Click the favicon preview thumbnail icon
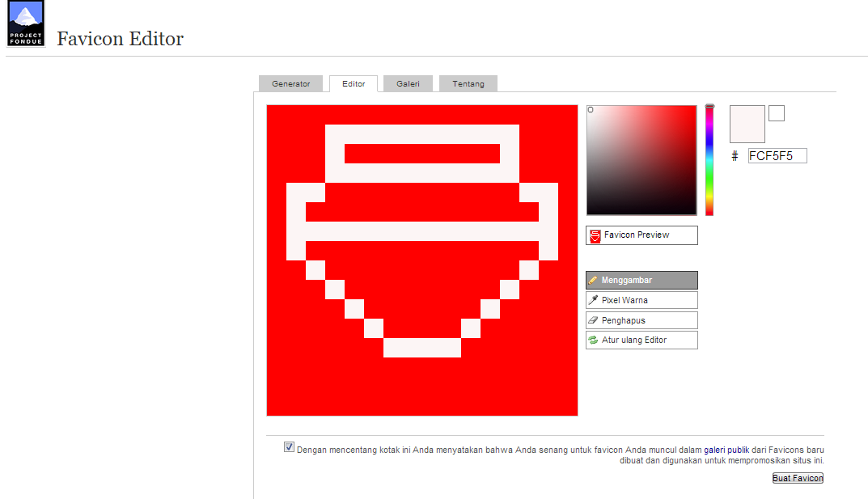Screen dimensions: 868x499 595,235
